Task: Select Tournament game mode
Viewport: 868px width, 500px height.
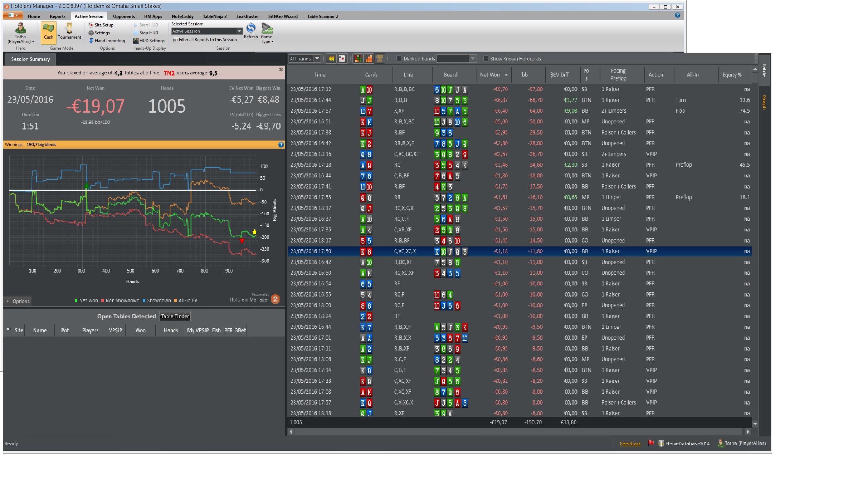Action: click(69, 31)
